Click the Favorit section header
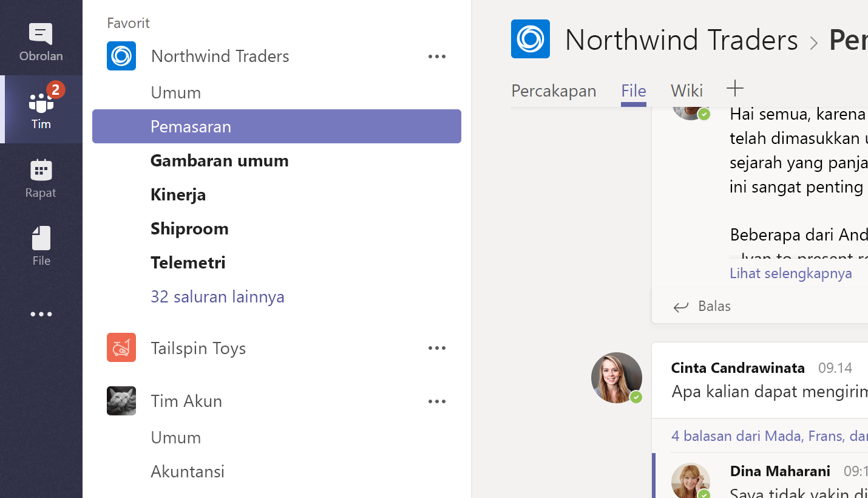Image resolution: width=868 pixels, height=498 pixels. pyautogui.click(x=128, y=23)
